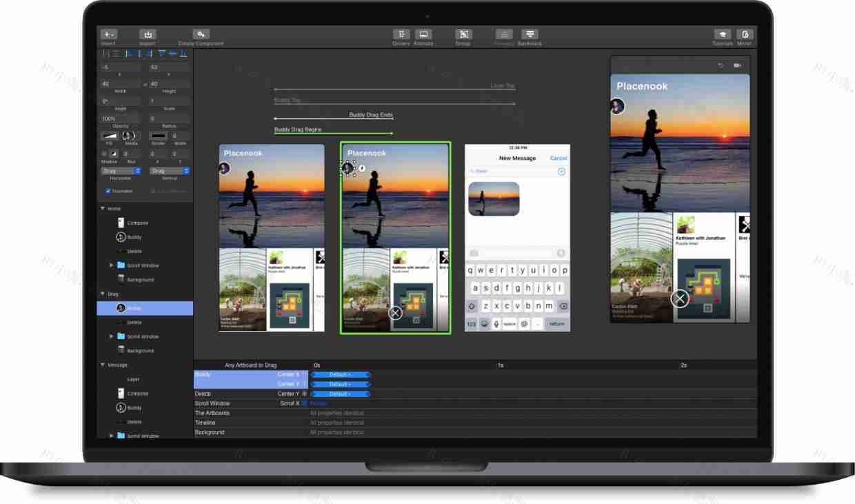855x504 pixels.
Task: Open the Insert menu in the toolbar
Action: pos(108,34)
